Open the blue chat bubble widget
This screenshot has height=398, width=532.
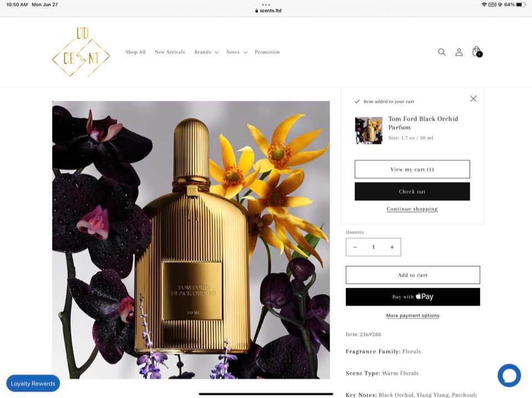pyautogui.click(x=509, y=375)
